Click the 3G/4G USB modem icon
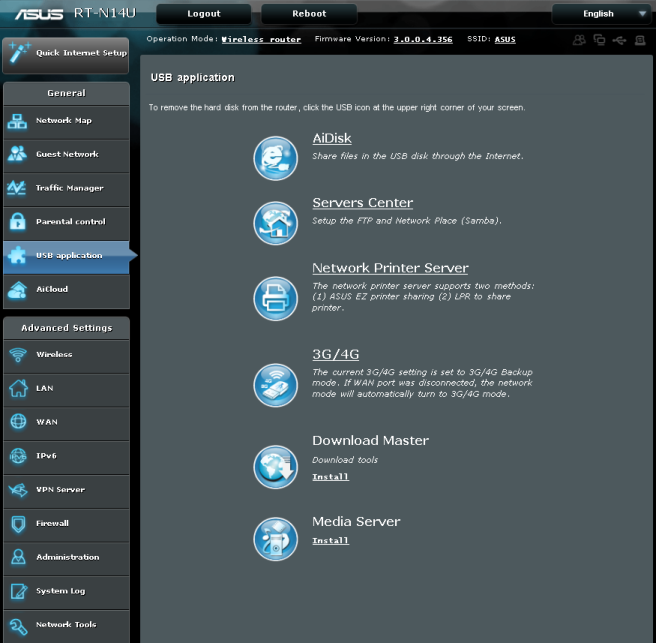The width and height of the screenshot is (656, 643). tap(275, 385)
